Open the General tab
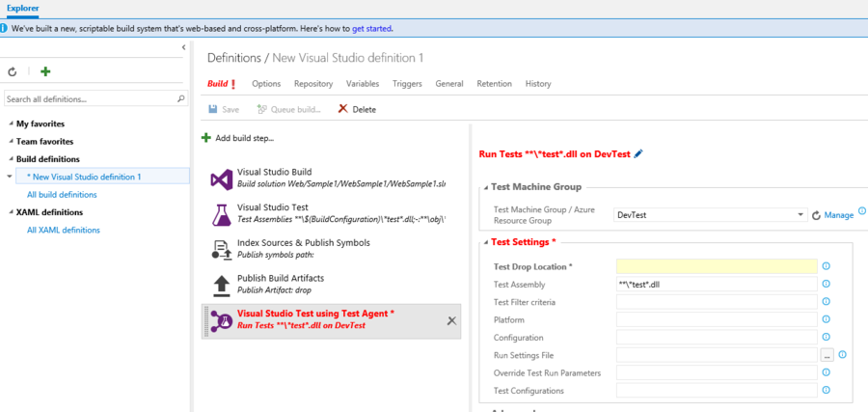 point(449,84)
